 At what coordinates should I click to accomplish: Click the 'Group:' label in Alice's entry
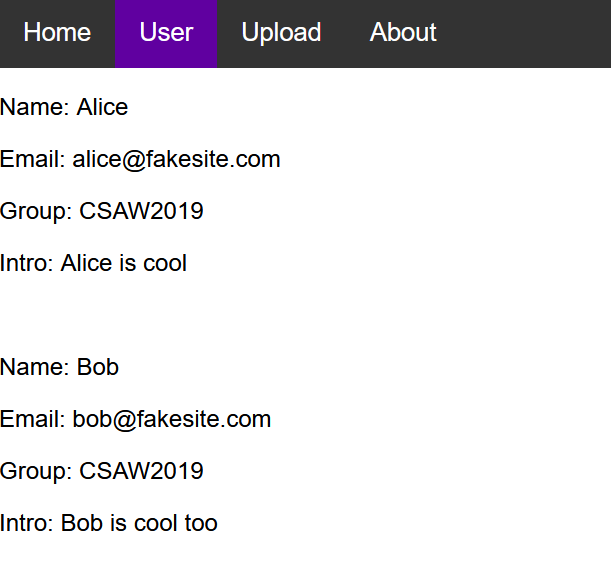[36, 211]
